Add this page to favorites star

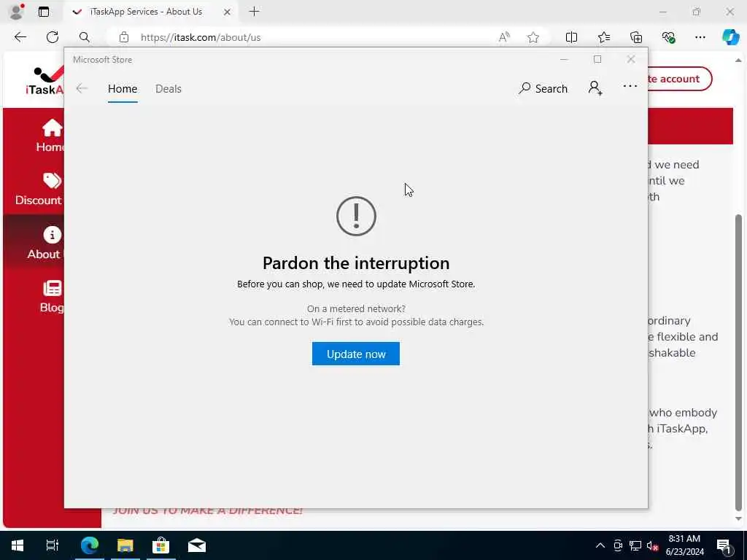coord(533,37)
